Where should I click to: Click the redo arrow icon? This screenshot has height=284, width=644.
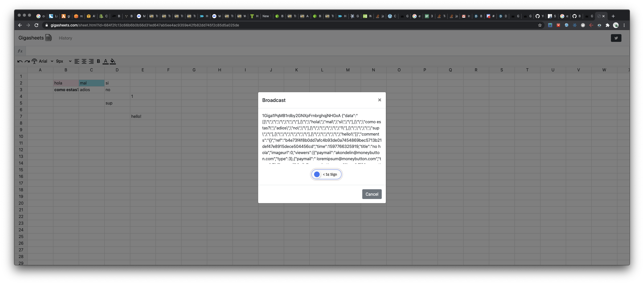27,61
